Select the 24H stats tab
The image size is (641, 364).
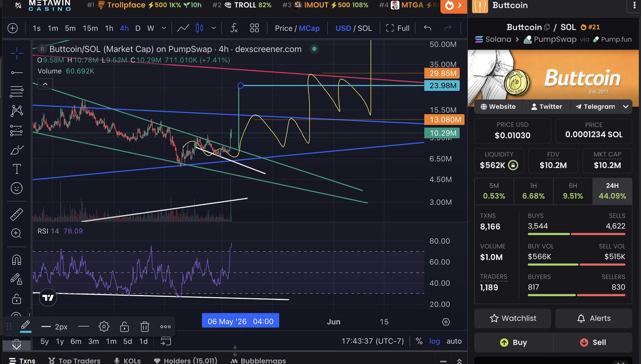coord(612,191)
